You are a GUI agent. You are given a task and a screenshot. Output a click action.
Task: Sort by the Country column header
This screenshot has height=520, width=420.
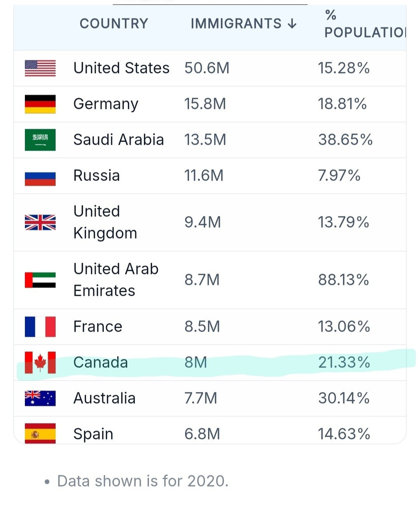coord(114,24)
